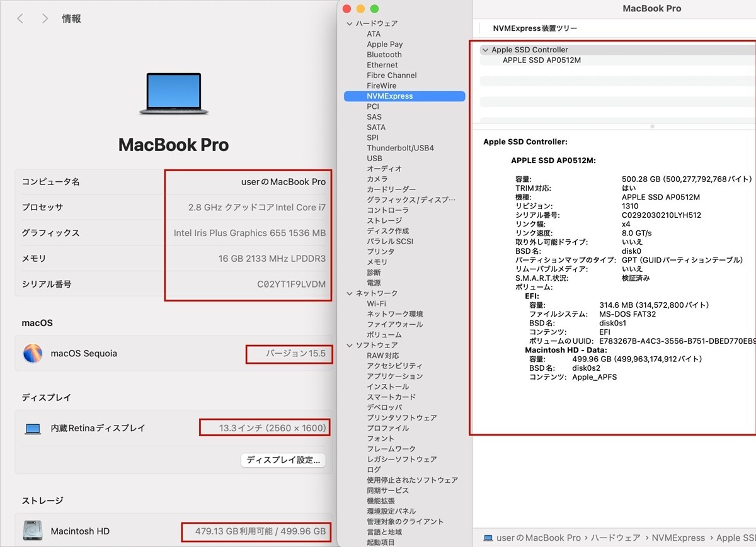The width and height of the screenshot is (756, 547).
Task: Select ディスク作成 in sidebar
Action: (387, 231)
